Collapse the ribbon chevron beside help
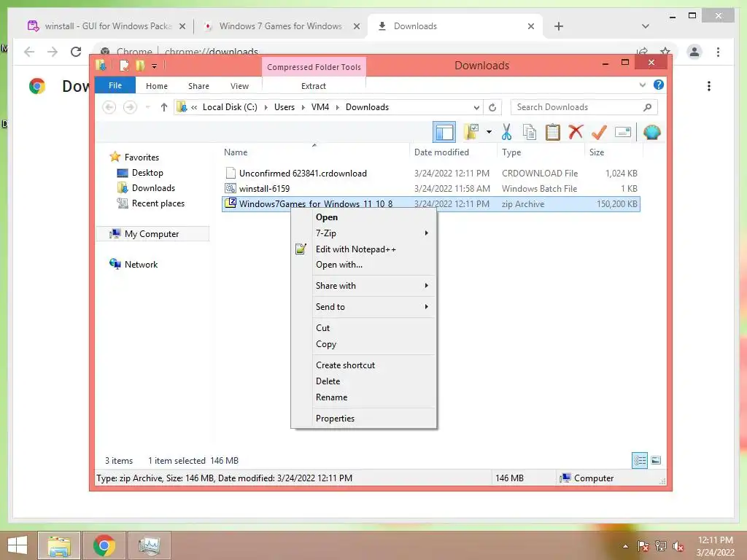Image resolution: width=747 pixels, height=560 pixels. click(x=642, y=85)
